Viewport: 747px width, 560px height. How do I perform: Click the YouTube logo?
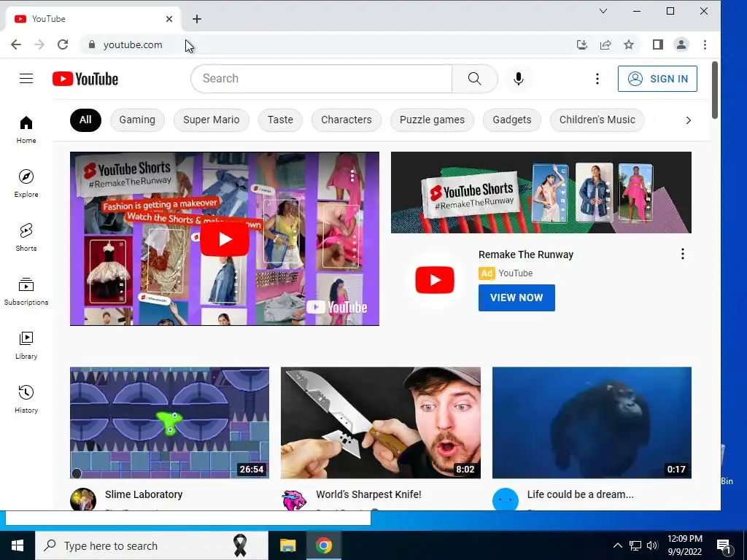pos(85,79)
